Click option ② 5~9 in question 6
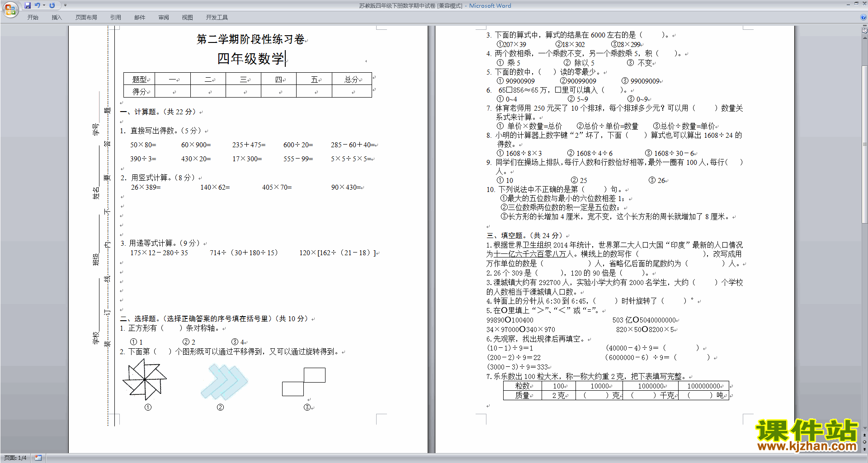 [578, 99]
